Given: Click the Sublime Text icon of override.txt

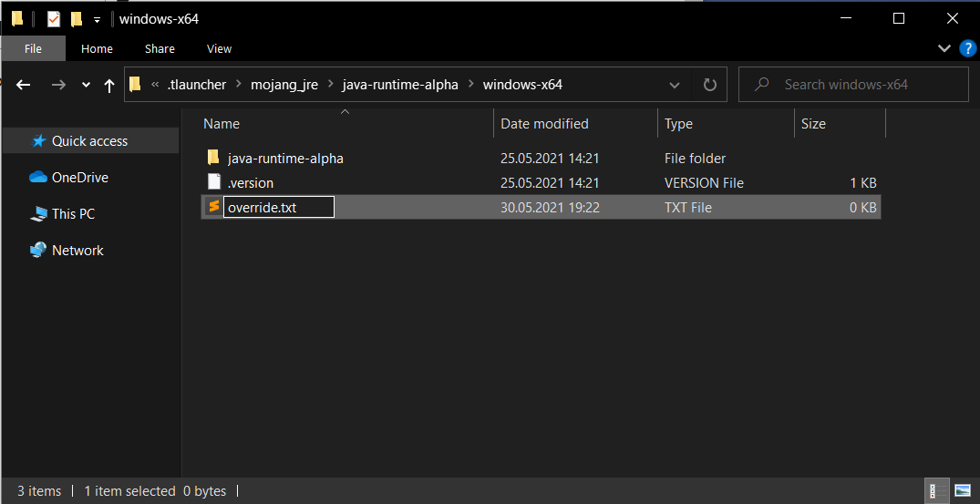Looking at the screenshot, I should pyautogui.click(x=213, y=207).
